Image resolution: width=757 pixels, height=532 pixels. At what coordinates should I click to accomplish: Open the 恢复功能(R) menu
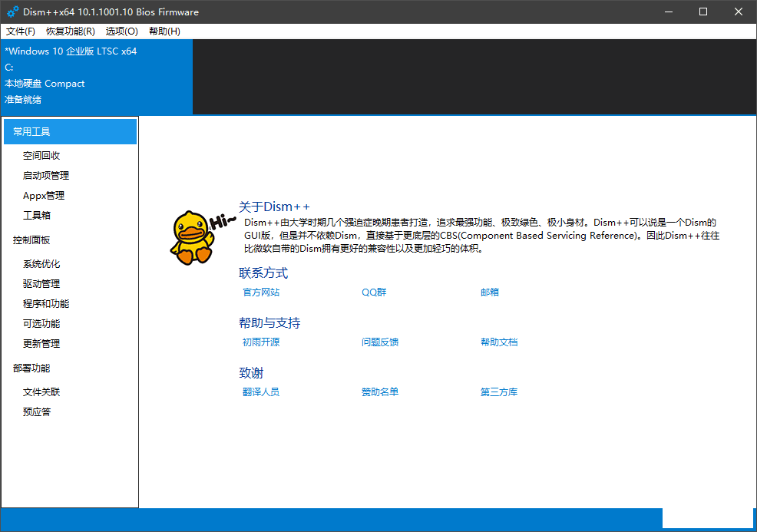[x=71, y=31]
